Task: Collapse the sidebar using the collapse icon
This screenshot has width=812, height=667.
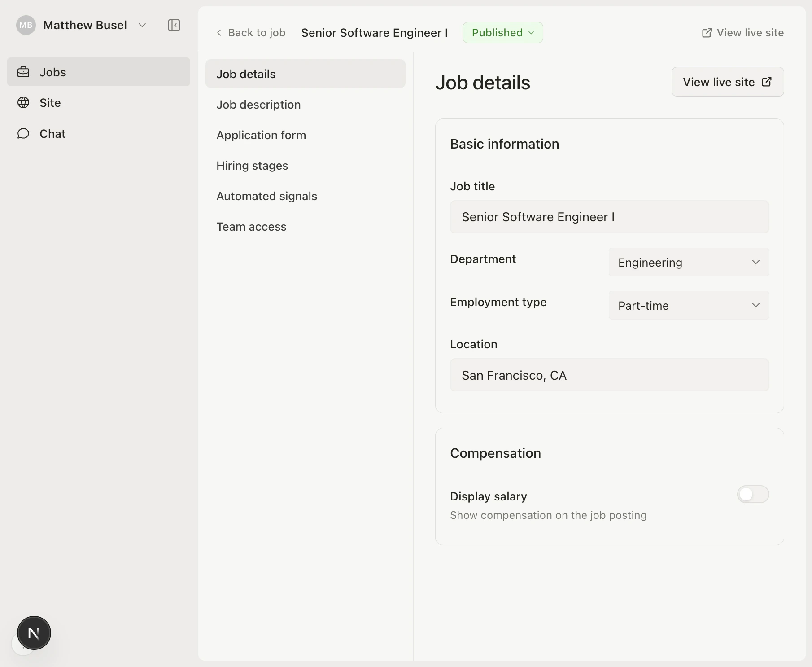Action: (x=174, y=25)
